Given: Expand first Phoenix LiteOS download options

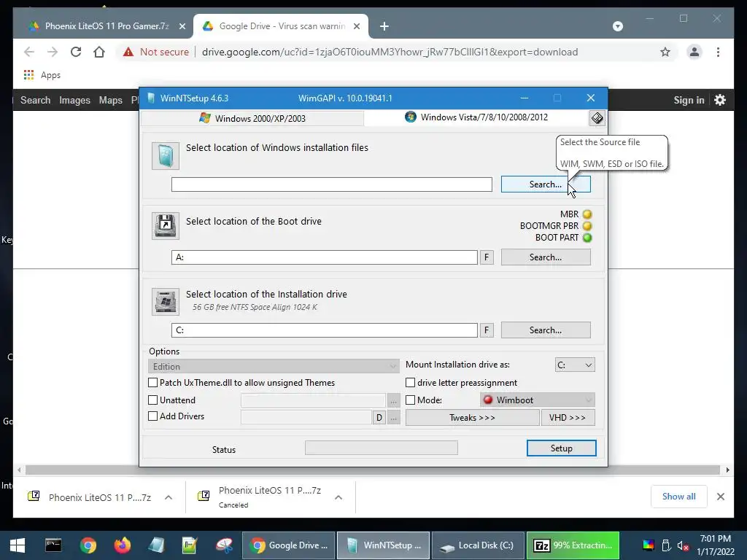Looking at the screenshot, I should (169, 497).
